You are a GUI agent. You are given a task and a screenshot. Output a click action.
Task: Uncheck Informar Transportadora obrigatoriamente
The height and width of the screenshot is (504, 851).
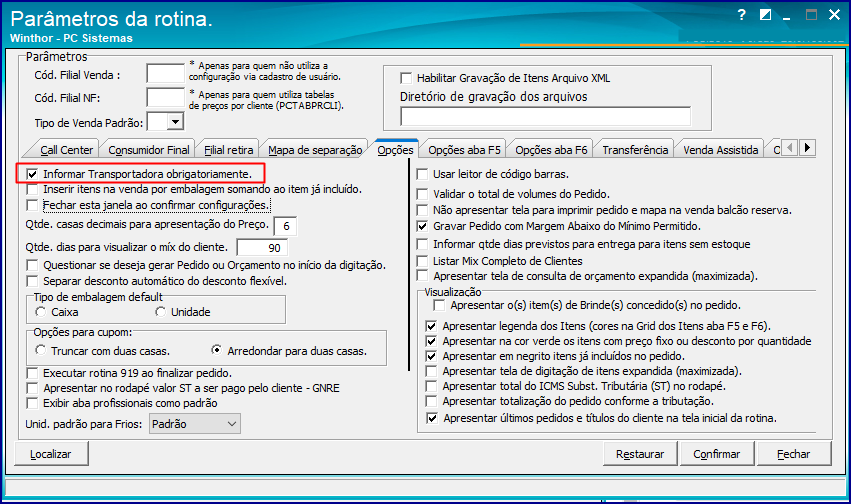(33, 174)
